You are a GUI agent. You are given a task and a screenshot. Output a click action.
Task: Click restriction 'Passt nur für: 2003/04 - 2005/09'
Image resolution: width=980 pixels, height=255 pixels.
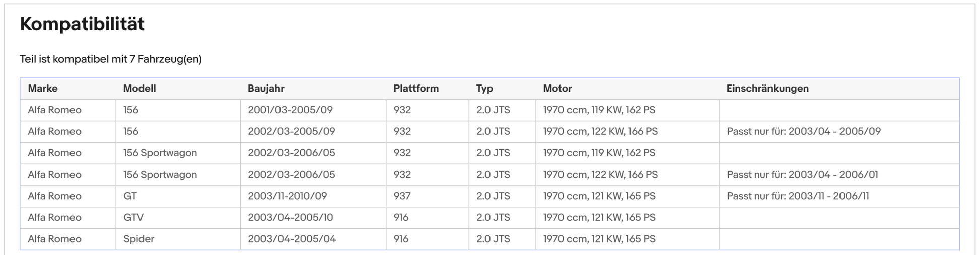tap(803, 131)
